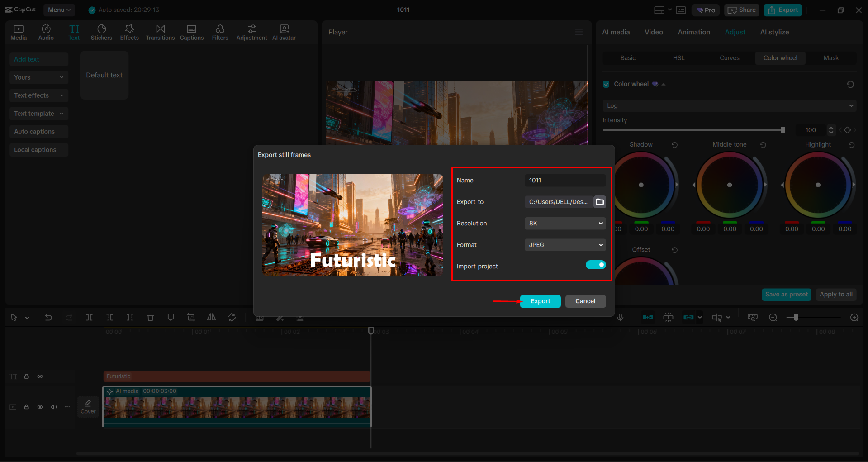Click the Export button in the dialog
The height and width of the screenshot is (462, 868).
tap(540, 301)
